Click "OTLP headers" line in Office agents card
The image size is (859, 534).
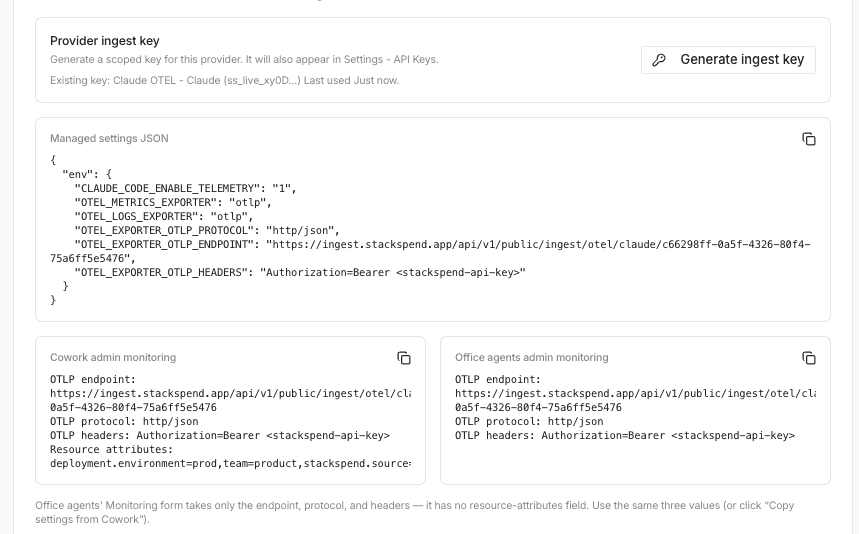pos(625,435)
